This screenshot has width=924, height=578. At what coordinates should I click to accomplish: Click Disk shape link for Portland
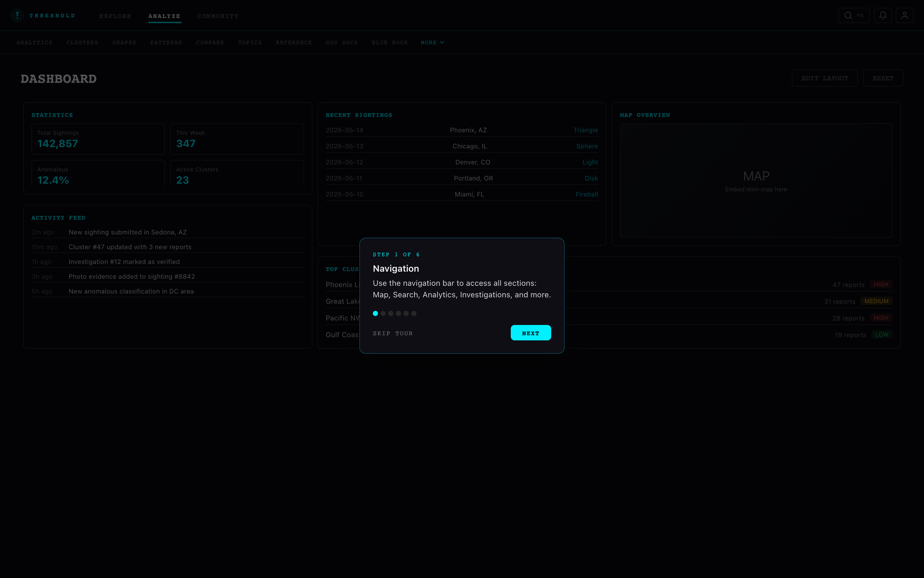pos(591,178)
